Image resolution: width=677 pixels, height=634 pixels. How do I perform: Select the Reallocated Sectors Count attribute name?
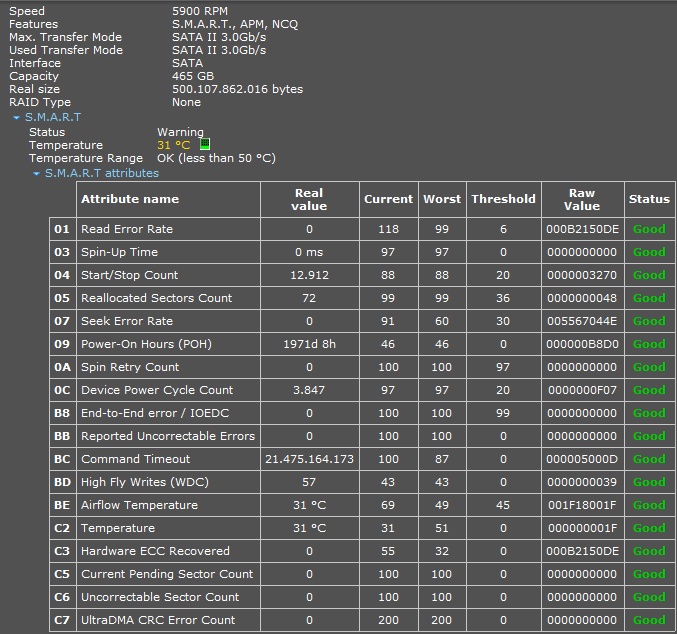pyautogui.click(x=157, y=298)
